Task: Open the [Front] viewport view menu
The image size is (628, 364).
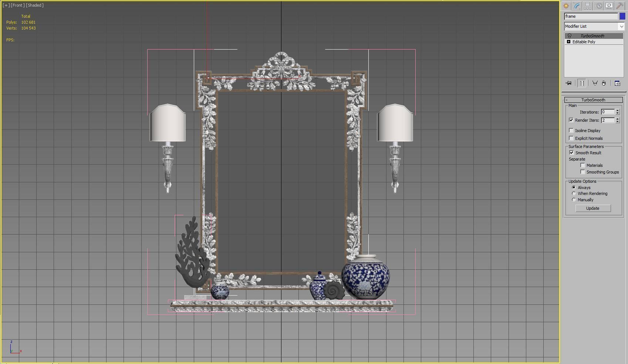Action: click(x=18, y=5)
